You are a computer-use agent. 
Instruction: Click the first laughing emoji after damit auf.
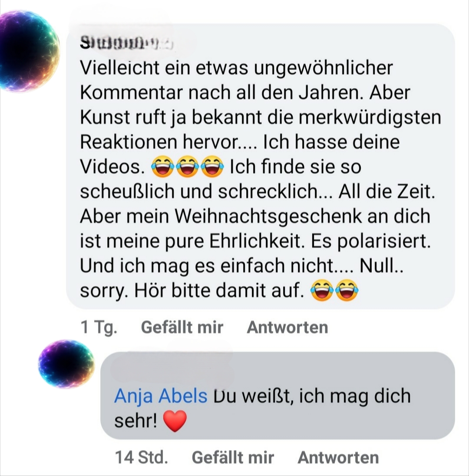tap(322, 290)
